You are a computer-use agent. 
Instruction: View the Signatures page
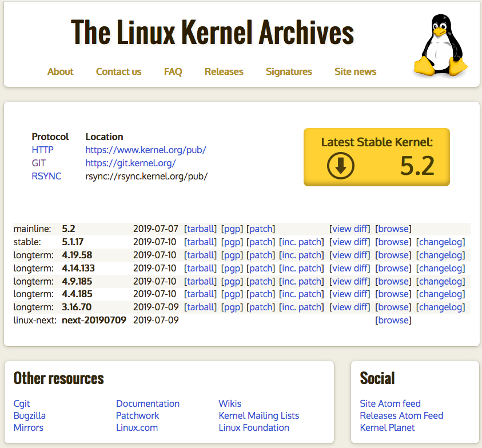coord(289,71)
